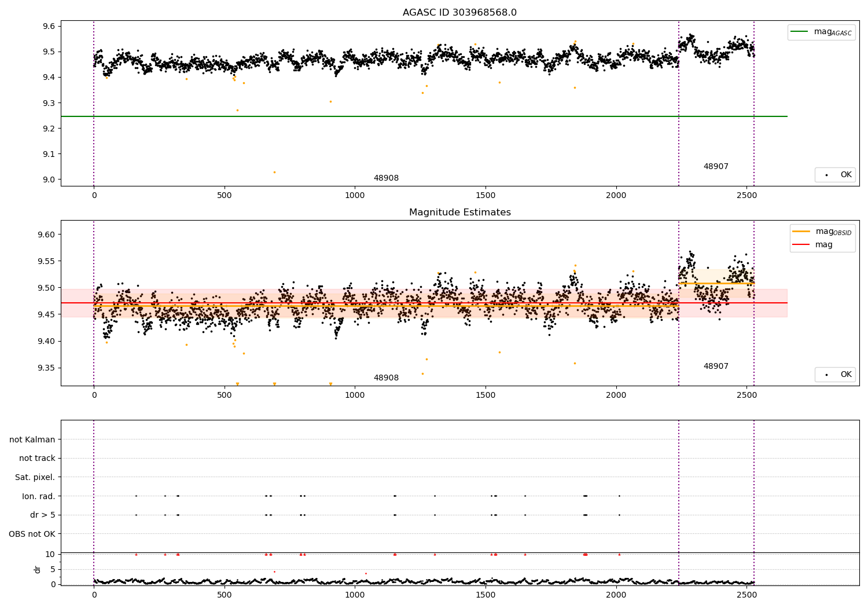
Task: Click the 'not Kalman' row label
Action: 32,439
